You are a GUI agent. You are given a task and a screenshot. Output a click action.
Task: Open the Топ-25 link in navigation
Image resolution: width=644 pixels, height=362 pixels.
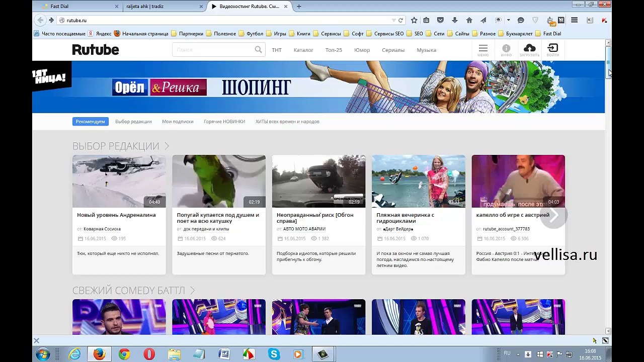click(x=334, y=50)
